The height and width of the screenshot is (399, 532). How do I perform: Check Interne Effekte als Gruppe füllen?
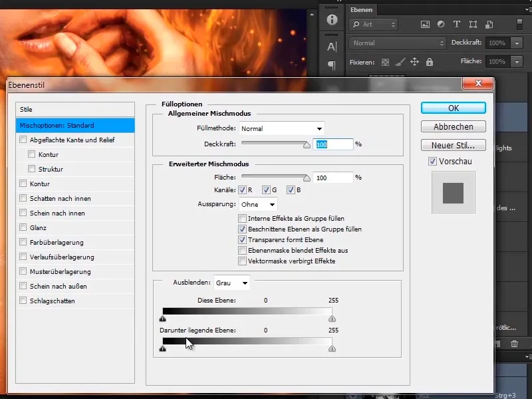242,218
